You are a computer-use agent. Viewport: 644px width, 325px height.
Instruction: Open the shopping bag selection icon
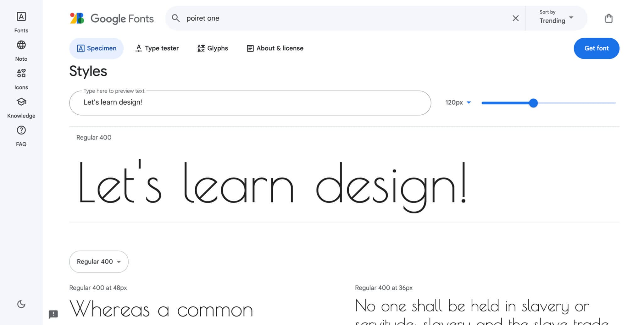[x=608, y=19]
